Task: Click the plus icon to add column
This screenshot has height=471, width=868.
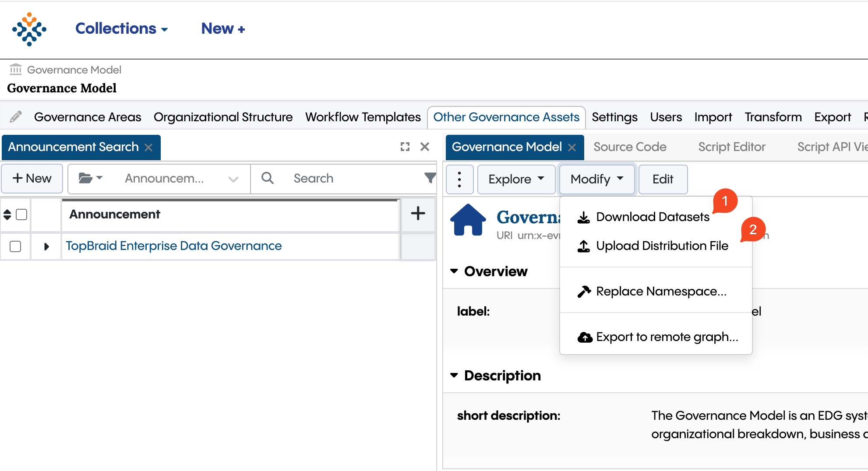Action: pos(418,214)
